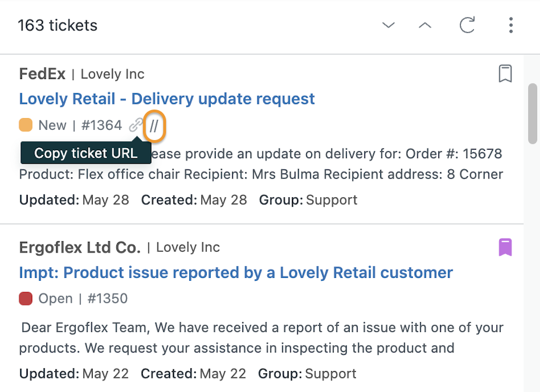Click the 163 tickets count heading
Screen dimensions: 540x392
58,25
